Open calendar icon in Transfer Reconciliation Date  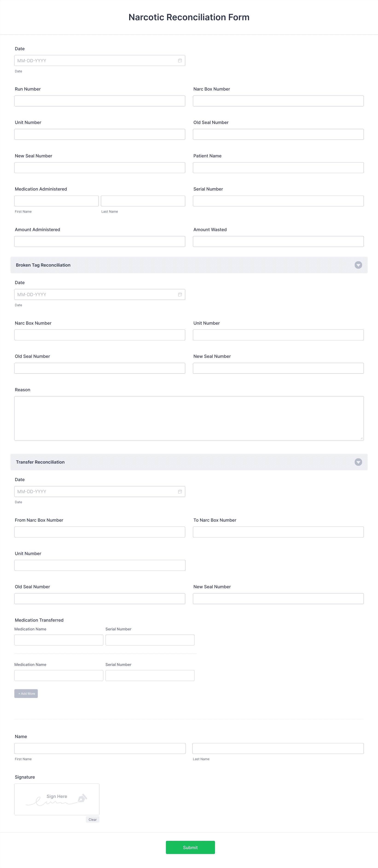point(180,492)
